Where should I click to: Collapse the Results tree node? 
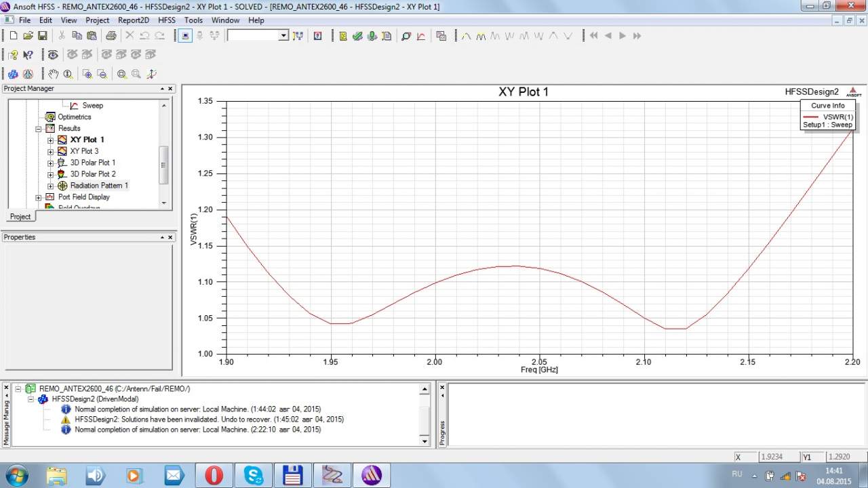[x=39, y=129]
